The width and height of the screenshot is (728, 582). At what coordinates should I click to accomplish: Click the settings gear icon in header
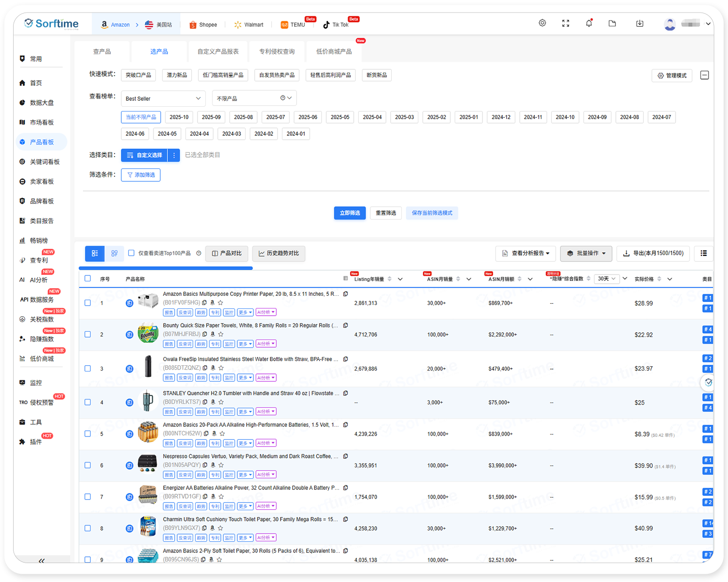point(542,23)
